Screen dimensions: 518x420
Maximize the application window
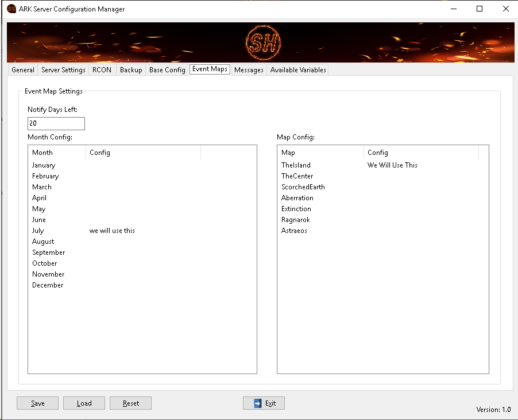[x=479, y=9]
